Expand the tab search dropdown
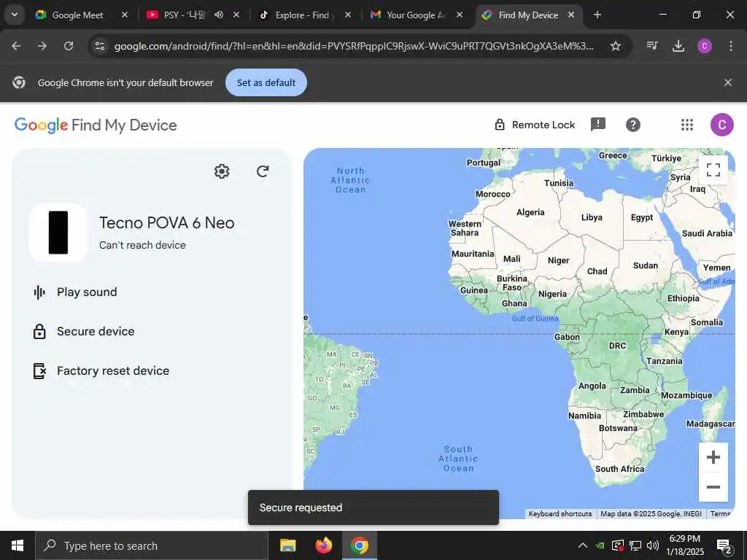Screen dimensions: 747x560 15,15
